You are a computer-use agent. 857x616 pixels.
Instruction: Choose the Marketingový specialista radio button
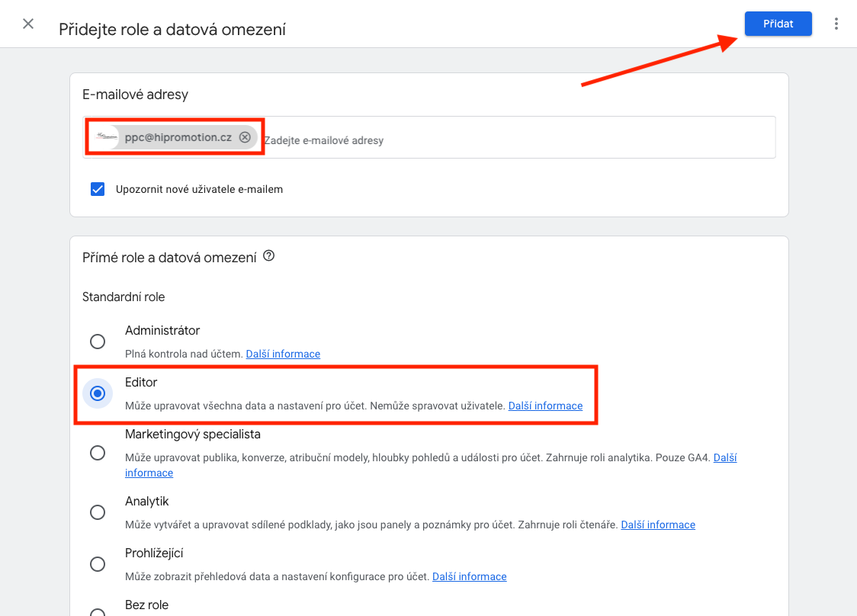pos(98,453)
